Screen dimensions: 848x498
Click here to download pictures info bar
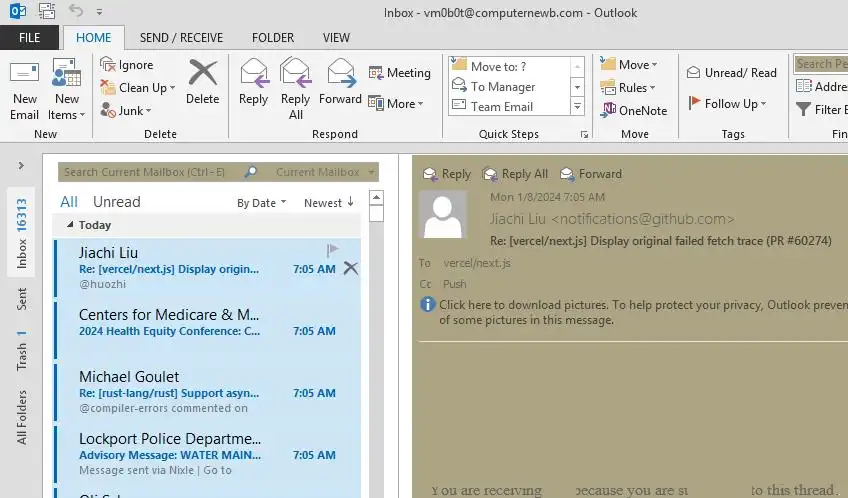pos(634,312)
